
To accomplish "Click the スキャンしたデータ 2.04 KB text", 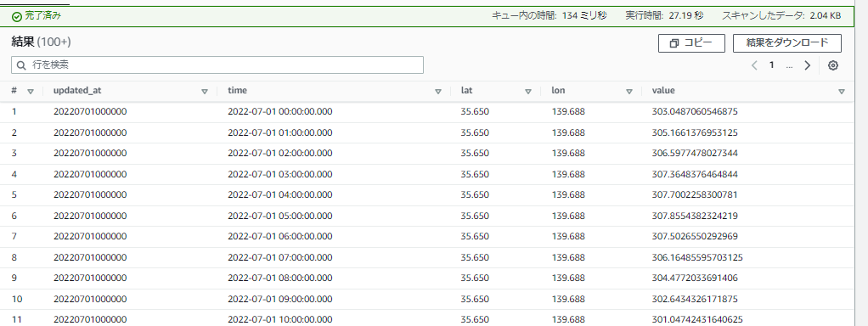I will click(781, 16).
